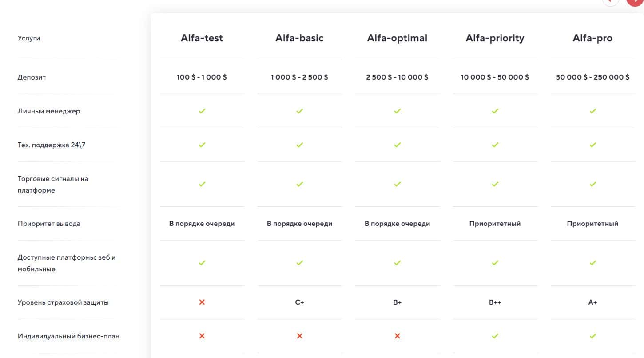Click the Alfa-optimal business plan red cross
This screenshot has height=358, width=644.
[398, 336]
